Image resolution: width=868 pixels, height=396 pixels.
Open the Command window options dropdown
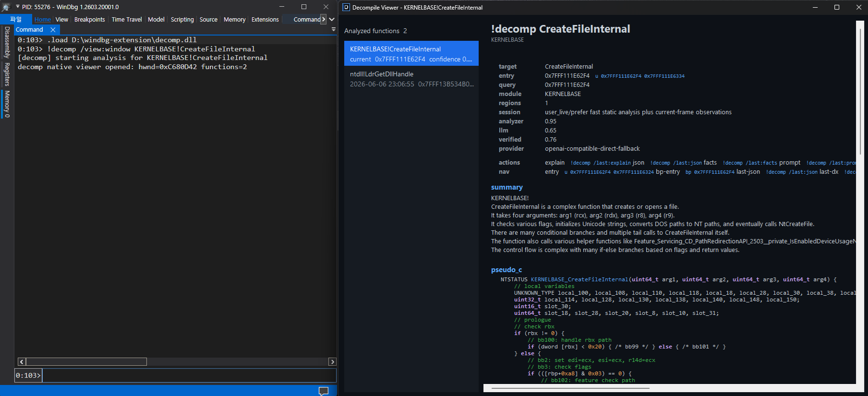(x=334, y=29)
